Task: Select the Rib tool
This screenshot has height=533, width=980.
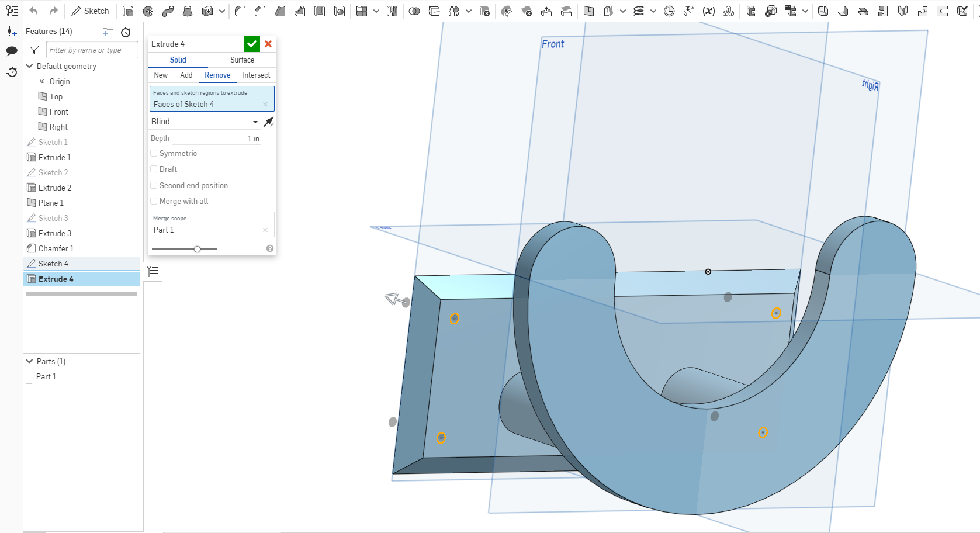Action: [300, 11]
